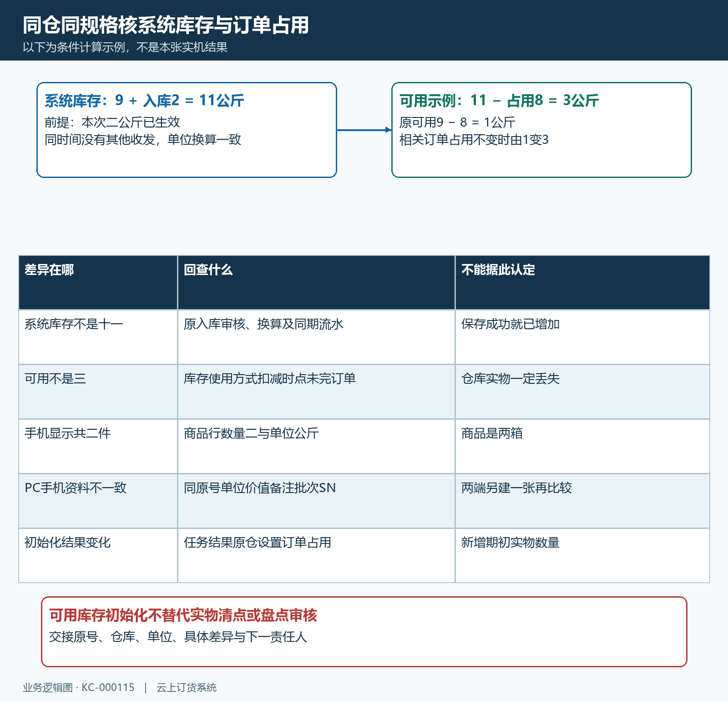Click the red heading 可用库存初始化不替代实物清点或盘点审核
Viewport: 728px width, 701px height.
click(x=183, y=615)
